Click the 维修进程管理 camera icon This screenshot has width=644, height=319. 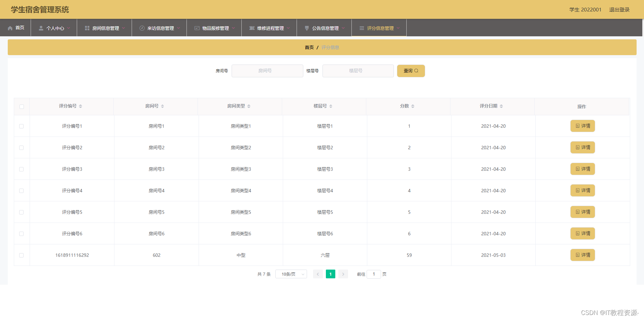point(252,28)
